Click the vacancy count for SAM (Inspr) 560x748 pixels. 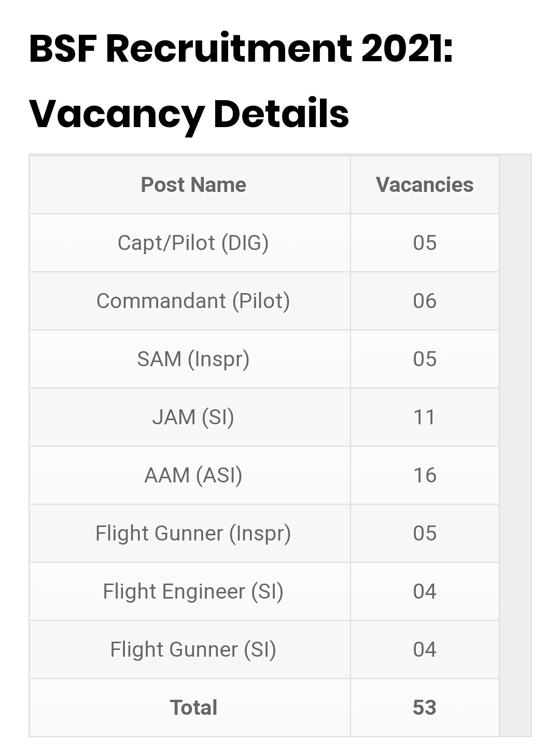pos(425,359)
